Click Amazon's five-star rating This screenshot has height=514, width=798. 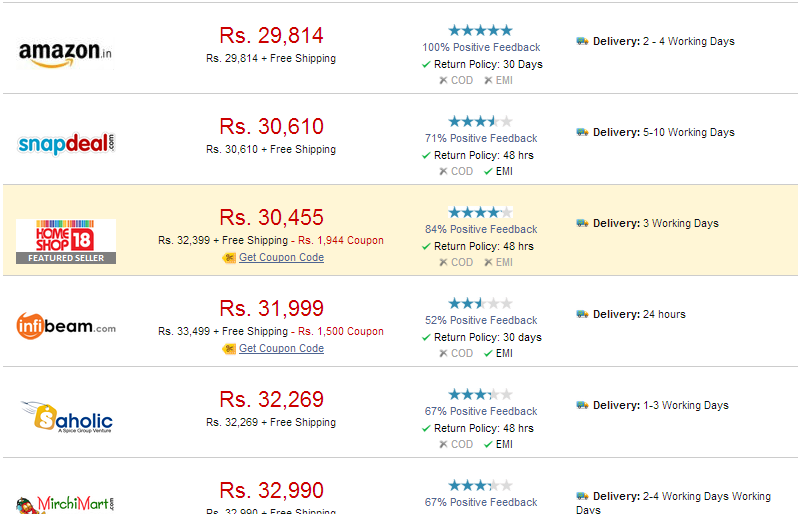point(480,31)
